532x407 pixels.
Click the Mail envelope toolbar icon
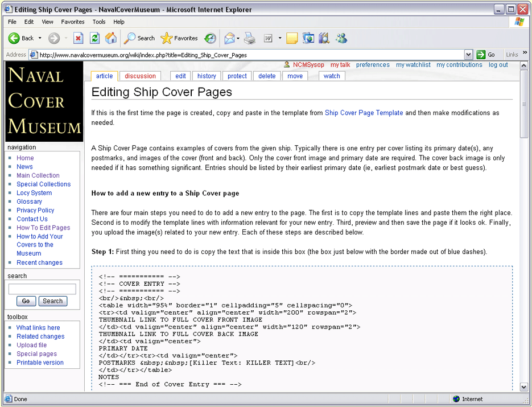pos(229,38)
